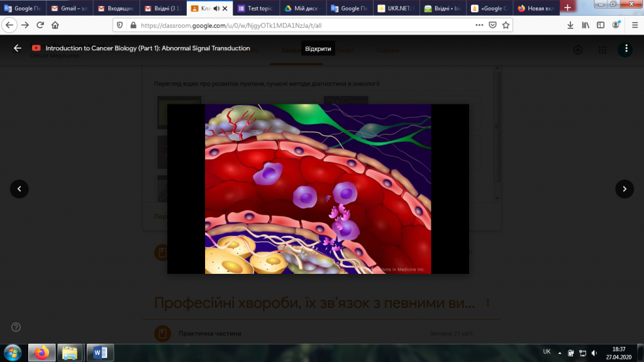Screen dimensions: 644x362
Task: Open the downloads panel
Action: pos(570,25)
